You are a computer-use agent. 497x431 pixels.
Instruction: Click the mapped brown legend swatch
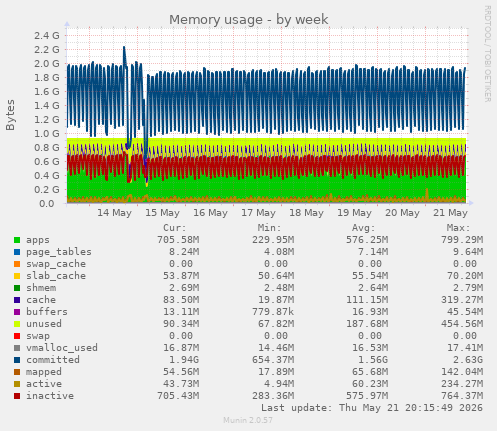17,372
